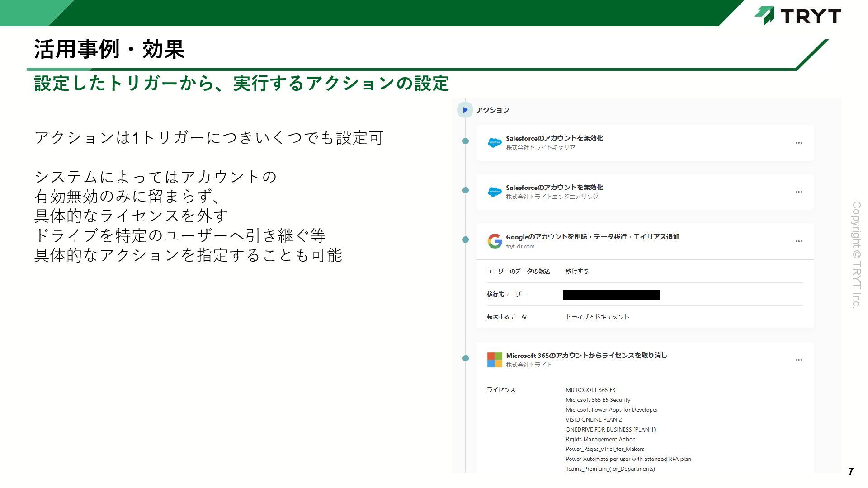Viewport: 868px width, 488px height.
Task: Click the second Salesforce cloud icon
Action: click(495, 192)
